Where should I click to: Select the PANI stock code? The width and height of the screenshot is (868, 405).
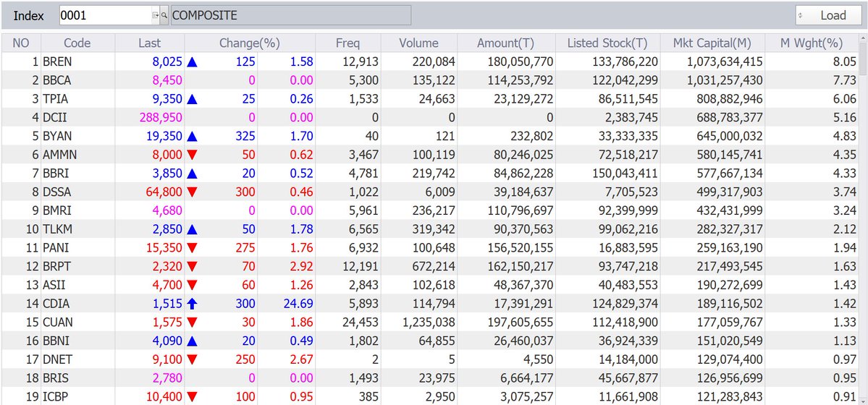(x=55, y=248)
